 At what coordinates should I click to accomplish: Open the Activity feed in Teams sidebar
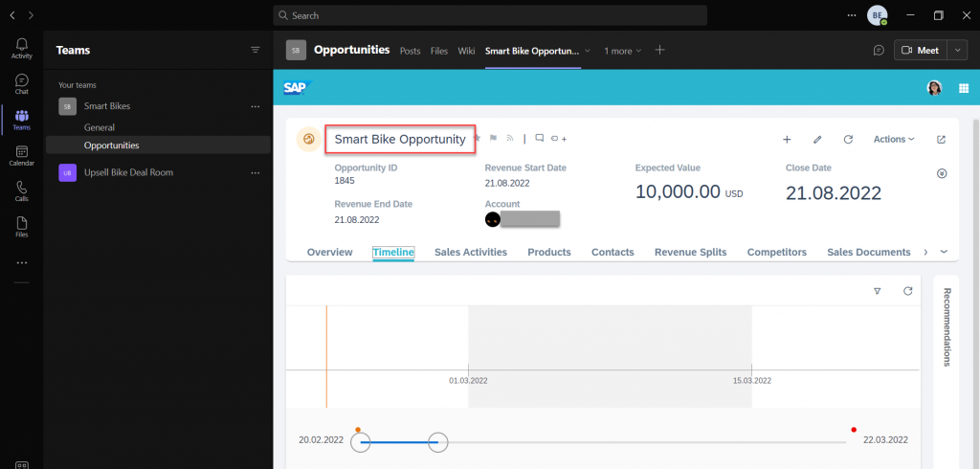[22, 48]
